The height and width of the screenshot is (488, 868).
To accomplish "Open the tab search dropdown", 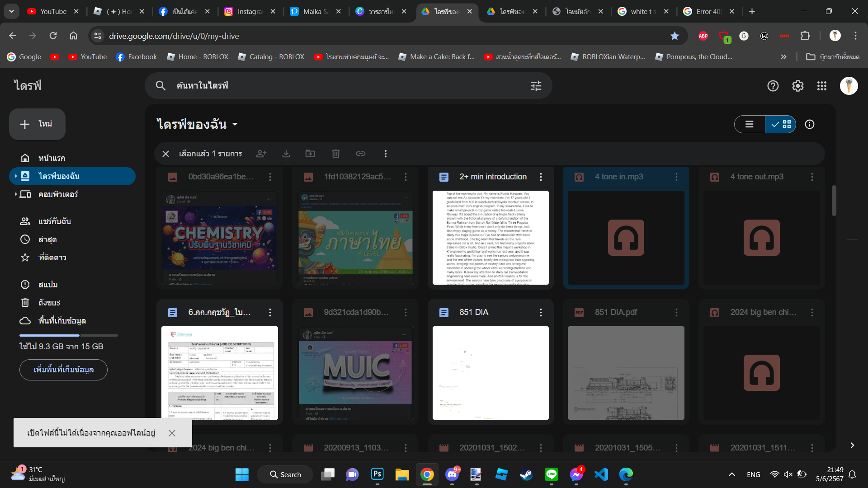I will [x=11, y=11].
